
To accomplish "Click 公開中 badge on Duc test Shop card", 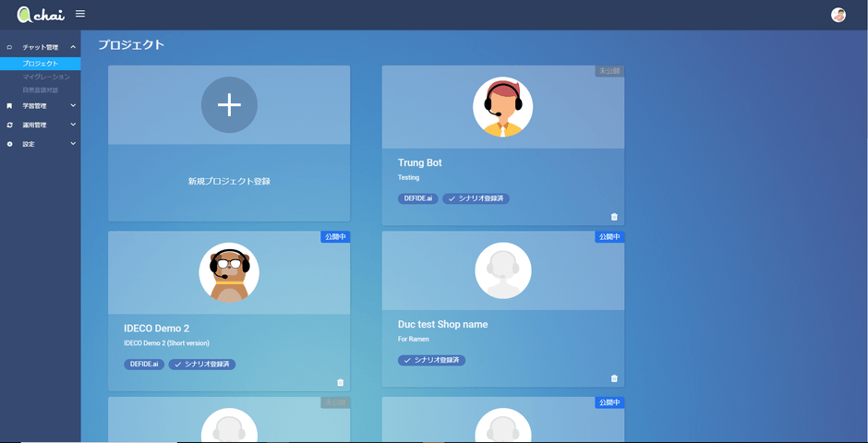I will coord(609,236).
